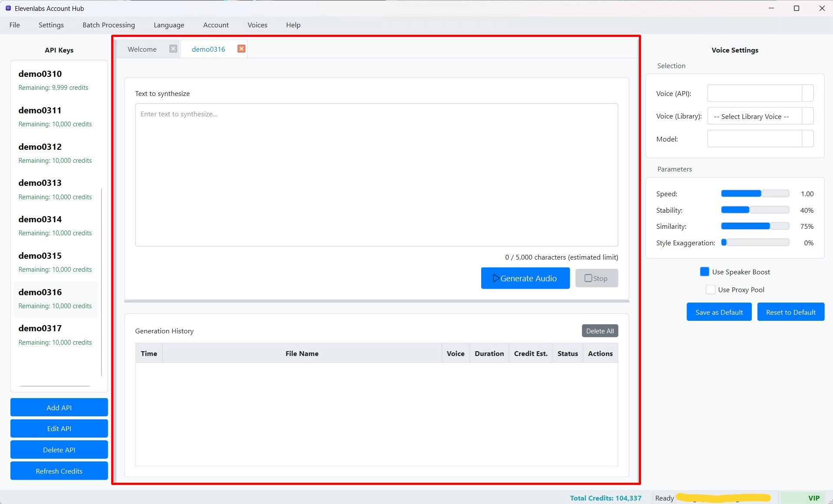Click Generate Audio button
This screenshot has height=504, width=833.
tap(526, 278)
